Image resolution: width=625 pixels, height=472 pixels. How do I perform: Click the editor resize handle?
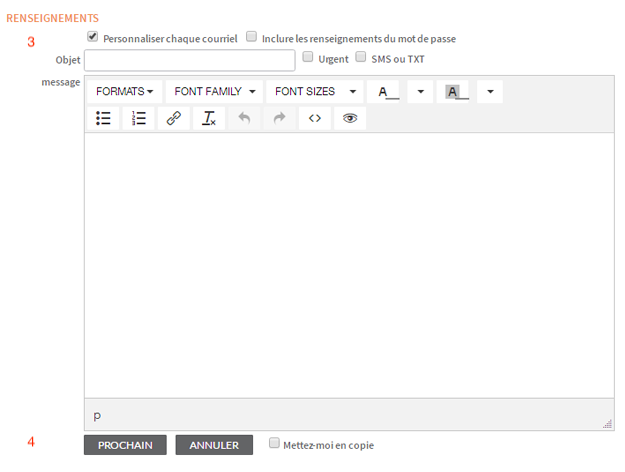click(x=607, y=424)
